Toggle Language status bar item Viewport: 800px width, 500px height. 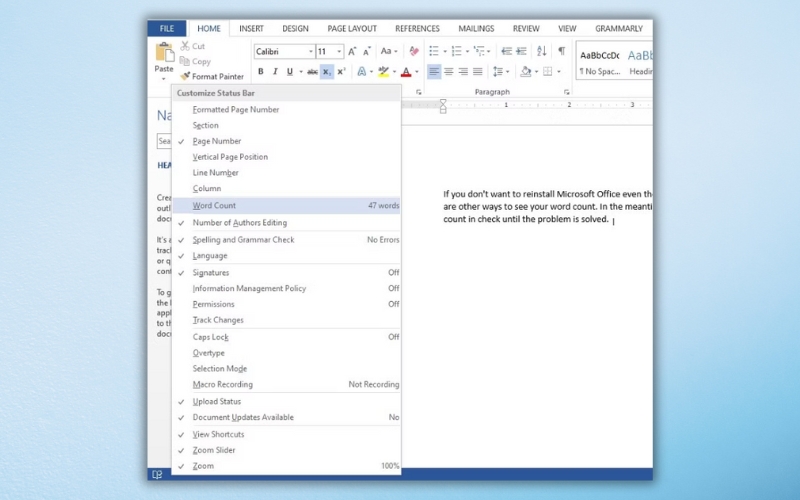point(286,256)
